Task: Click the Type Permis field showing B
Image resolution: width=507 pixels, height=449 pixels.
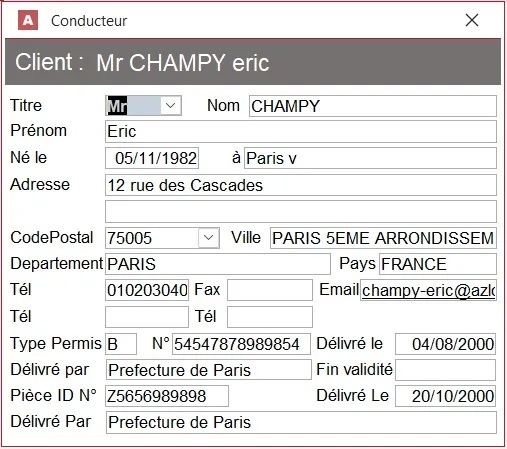Action: click(121, 344)
